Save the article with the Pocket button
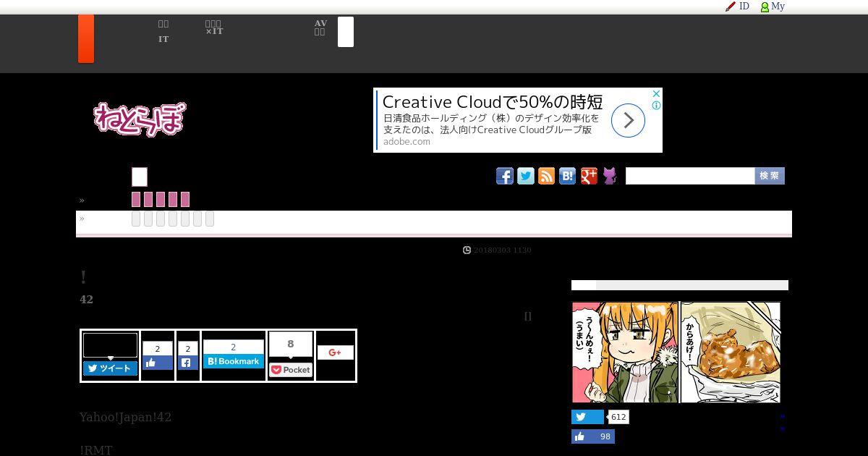The height and width of the screenshot is (456, 868). pyautogui.click(x=291, y=370)
